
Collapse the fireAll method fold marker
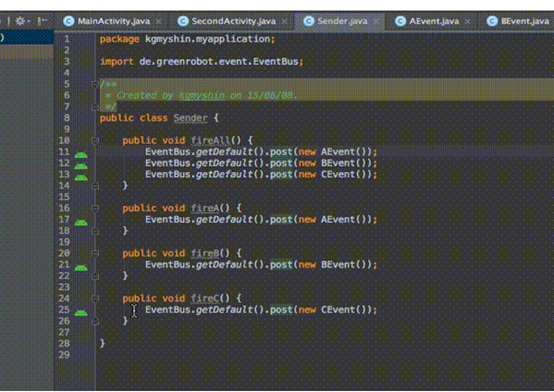tap(95, 141)
